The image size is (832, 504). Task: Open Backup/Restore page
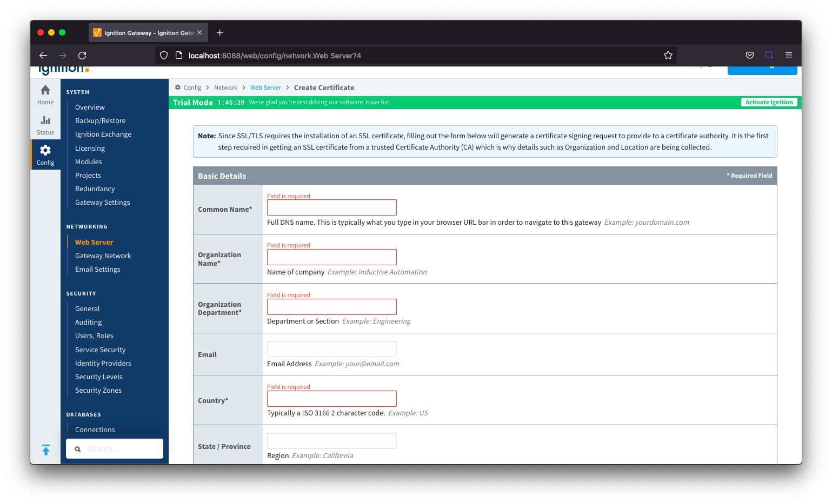[100, 120]
